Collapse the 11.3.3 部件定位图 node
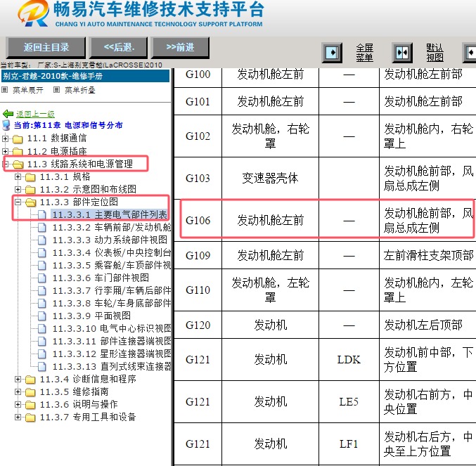Screen dimensions: 476x466 (18, 202)
